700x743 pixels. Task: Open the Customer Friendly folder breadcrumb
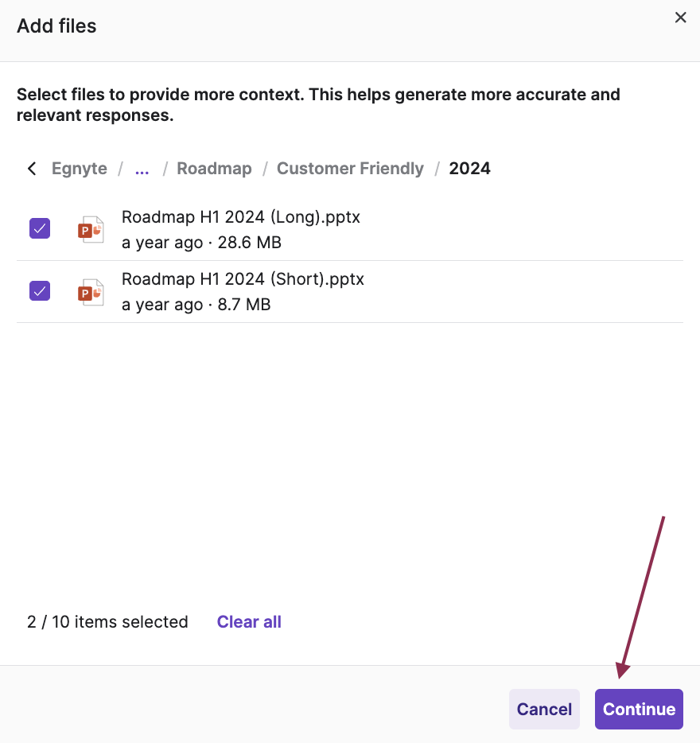350,168
